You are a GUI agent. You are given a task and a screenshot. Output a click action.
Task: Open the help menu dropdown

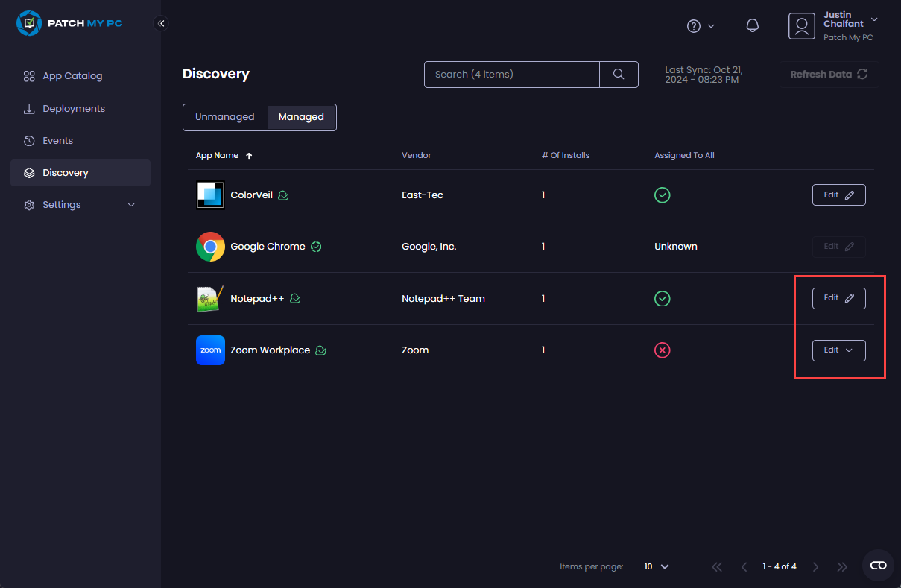click(701, 26)
